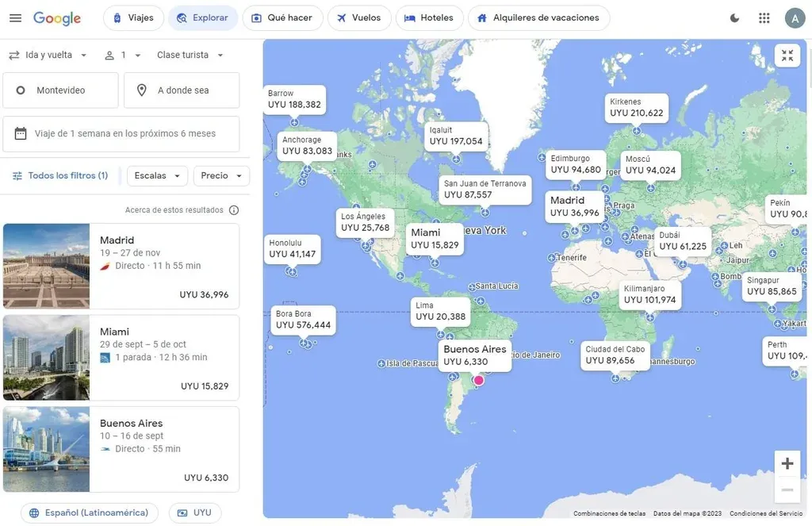Image resolution: width=812 pixels, height=526 pixels.
Task: Collapse the map with the fullscreen-exit icon
Action: click(x=787, y=56)
